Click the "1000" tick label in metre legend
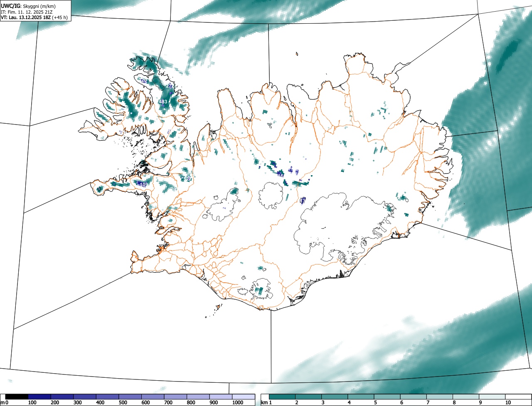 click(x=238, y=403)
